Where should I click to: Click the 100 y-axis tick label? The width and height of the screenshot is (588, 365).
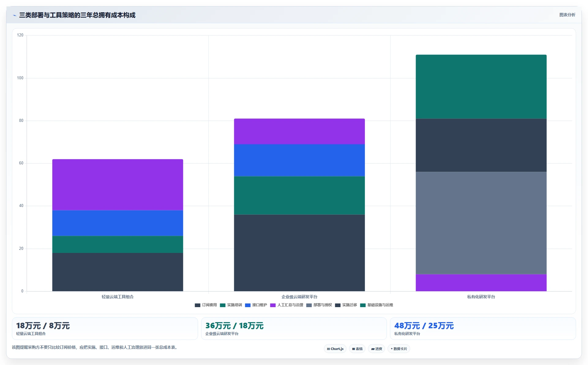click(x=20, y=78)
